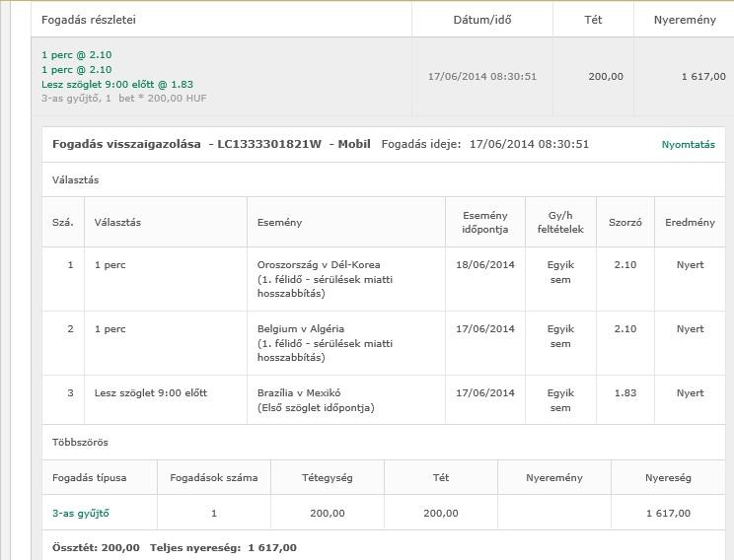Click the Nyomtatás print link
Image resolution: width=734 pixels, height=560 pixels.
coord(688,145)
